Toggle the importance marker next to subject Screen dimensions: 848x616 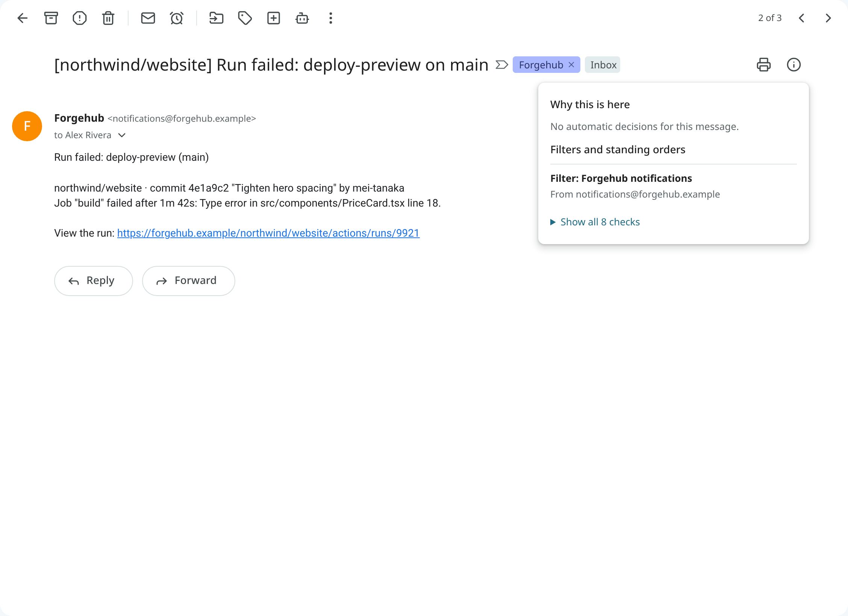coord(502,65)
